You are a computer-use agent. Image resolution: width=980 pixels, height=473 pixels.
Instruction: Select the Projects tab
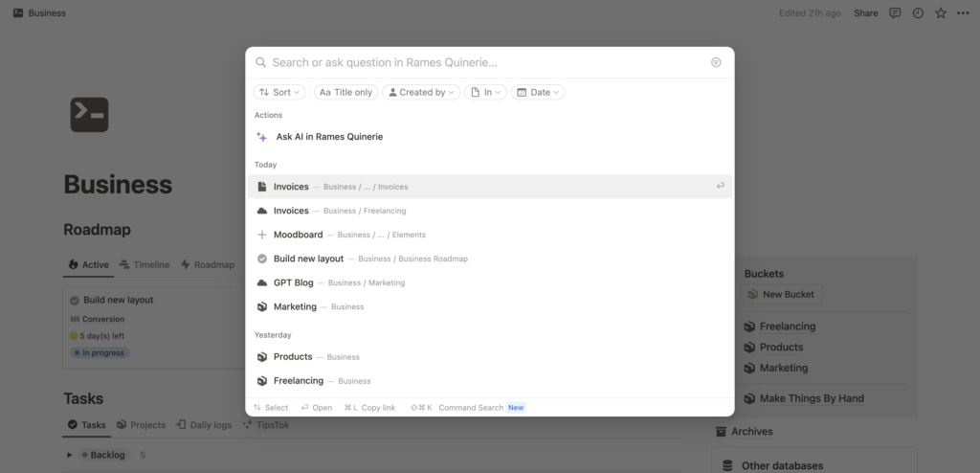[x=141, y=425]
